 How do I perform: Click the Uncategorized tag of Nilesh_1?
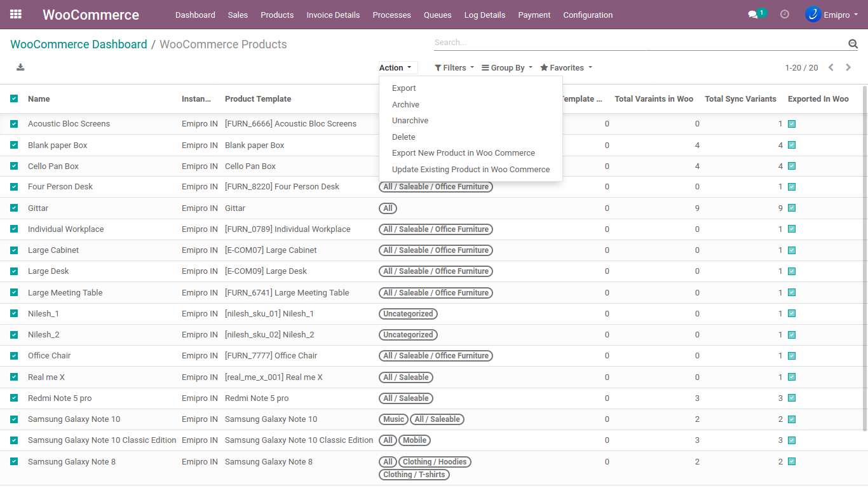pyautogui.click(x=408, y=314)
